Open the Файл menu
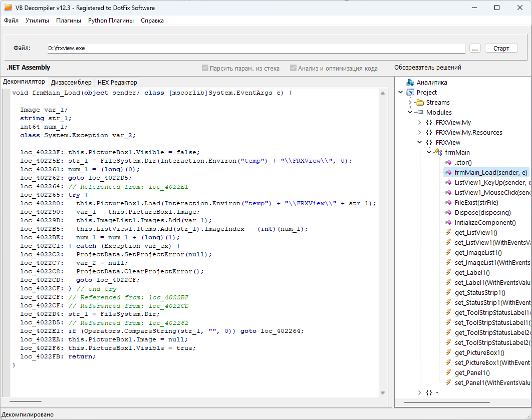The width and height of the screenshot is (532, 420). click(x=11, y=21)
